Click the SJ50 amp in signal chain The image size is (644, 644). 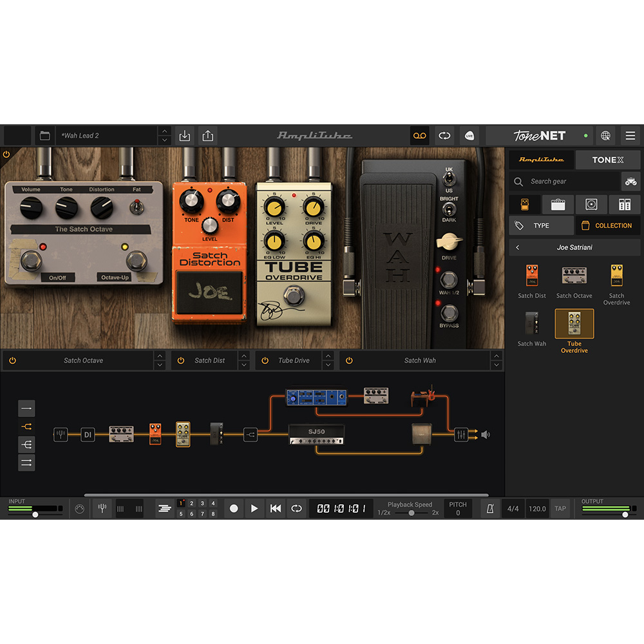[x=316, y=435]
